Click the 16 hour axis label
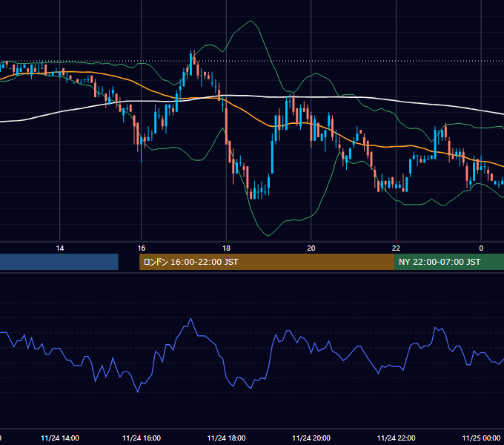The width and height of the screenshot is (504, 445). (142, 248)
